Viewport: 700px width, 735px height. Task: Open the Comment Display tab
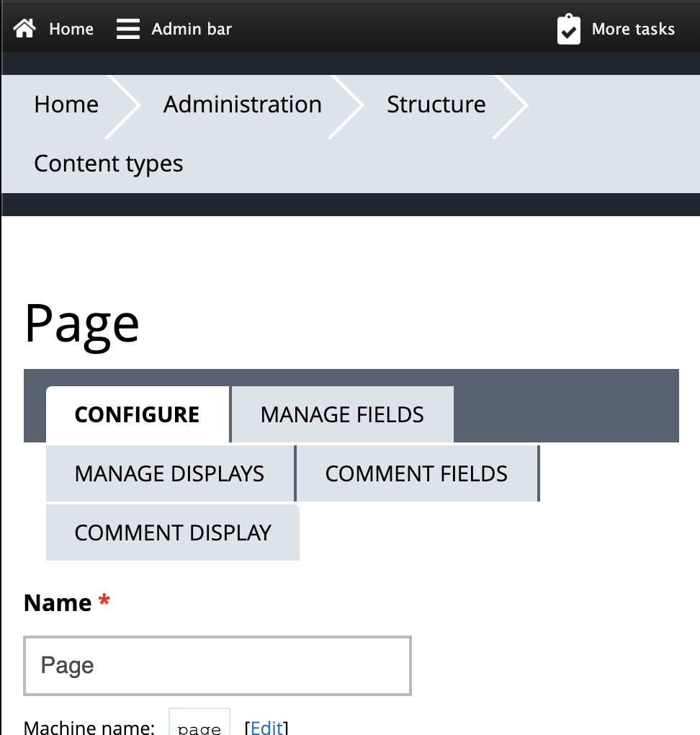coord(172,533)
